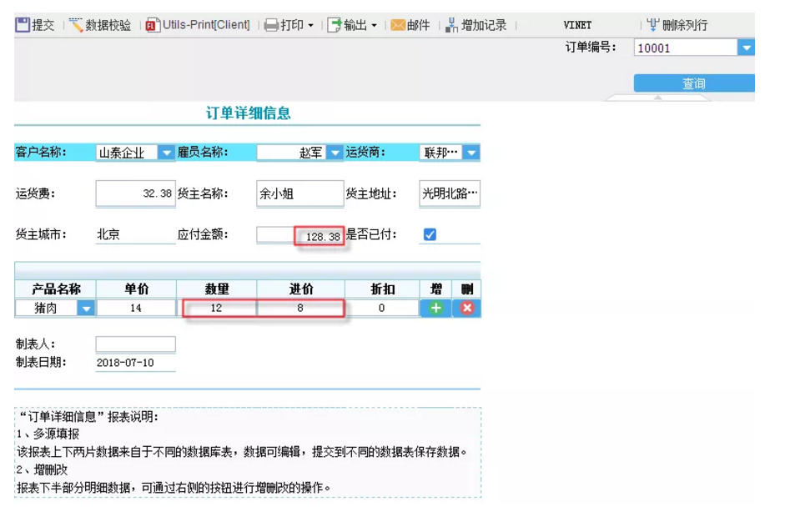Click the 货主城市 value 北京
This screenshot has width=790, height=532.
click(x=108, y=234)
